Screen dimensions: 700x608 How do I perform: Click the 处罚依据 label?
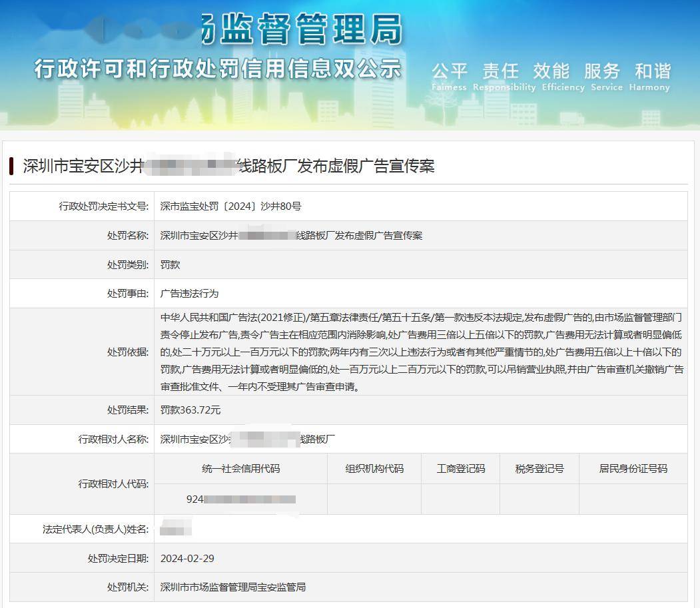pyautogui.click(x=128, y=352)
